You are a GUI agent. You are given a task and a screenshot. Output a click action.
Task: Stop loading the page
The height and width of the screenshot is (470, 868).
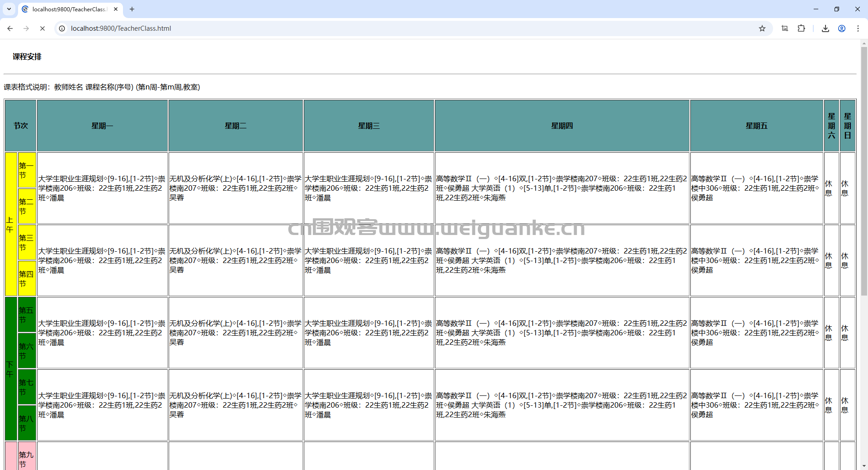coord(42,28)
